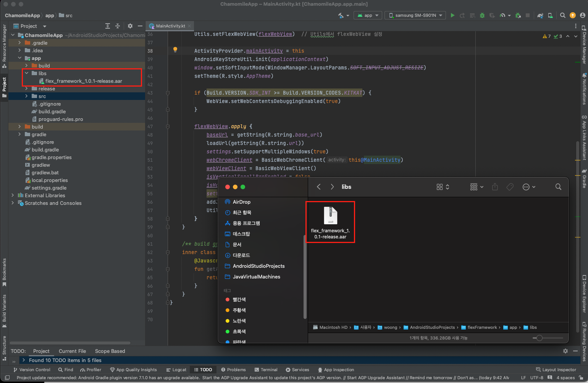Adjust the Finder icon size slider
Viewport: 588px width, 383px height.
539,338
